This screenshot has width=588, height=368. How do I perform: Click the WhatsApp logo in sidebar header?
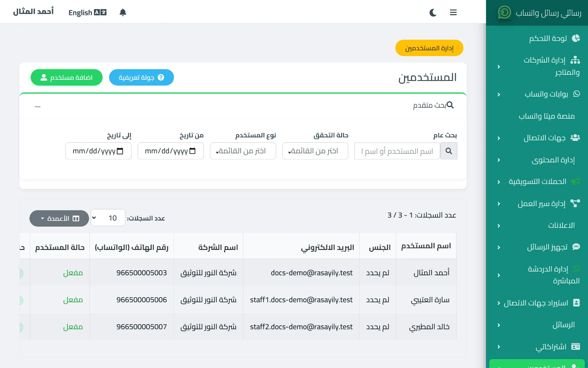click(x=504, y=12)
